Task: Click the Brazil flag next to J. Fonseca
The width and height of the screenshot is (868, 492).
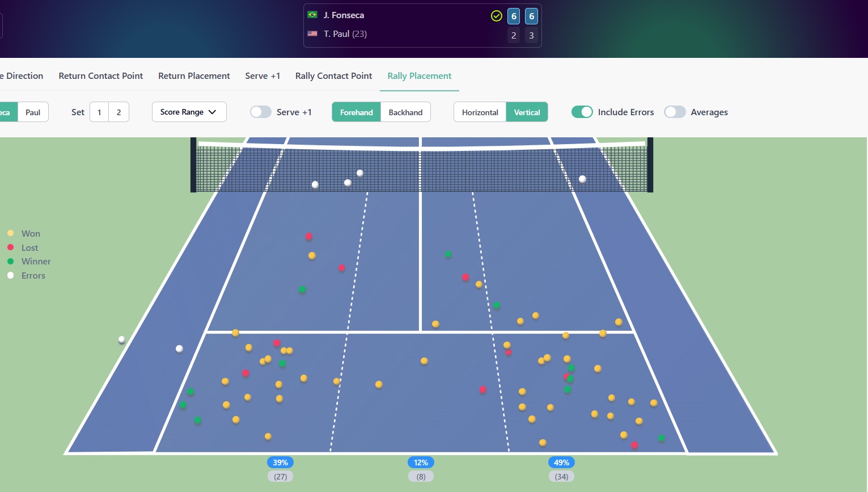Action: pyautogui.click(x=312, y=15)
